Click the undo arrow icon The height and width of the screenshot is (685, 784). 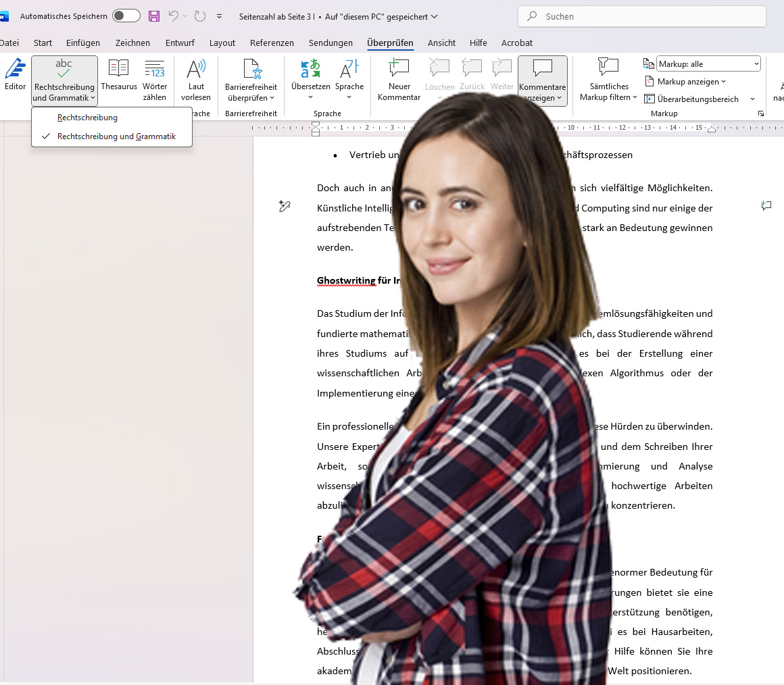point(174,16)
